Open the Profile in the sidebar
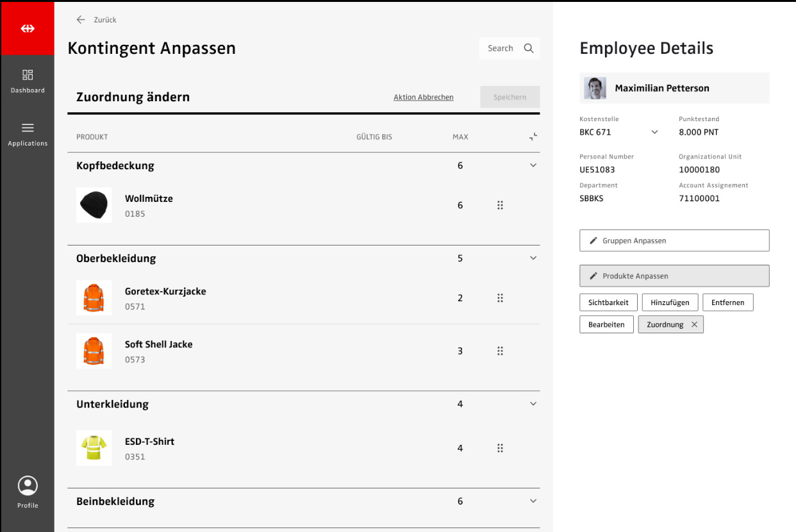This screenshot has width=796, height=532. (28, 492)
